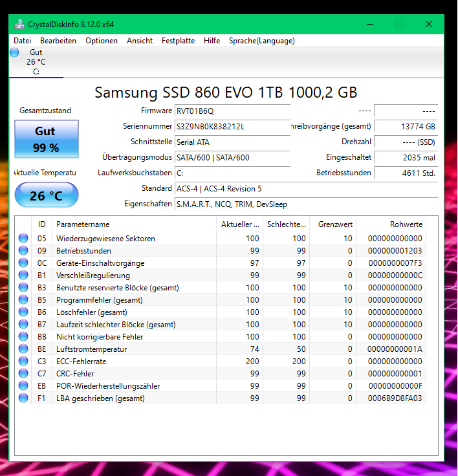Click raw value 0006B9D8FA03

pos(395,398)
